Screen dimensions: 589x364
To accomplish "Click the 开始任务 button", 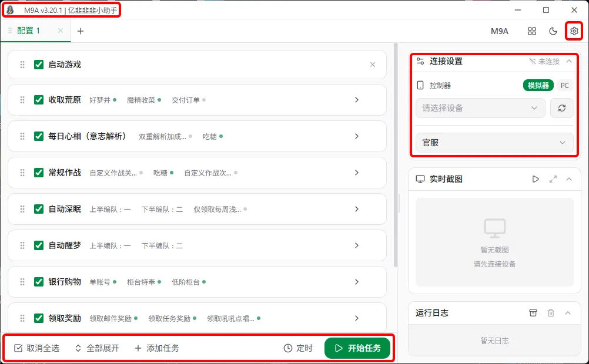I will (358, 348).
